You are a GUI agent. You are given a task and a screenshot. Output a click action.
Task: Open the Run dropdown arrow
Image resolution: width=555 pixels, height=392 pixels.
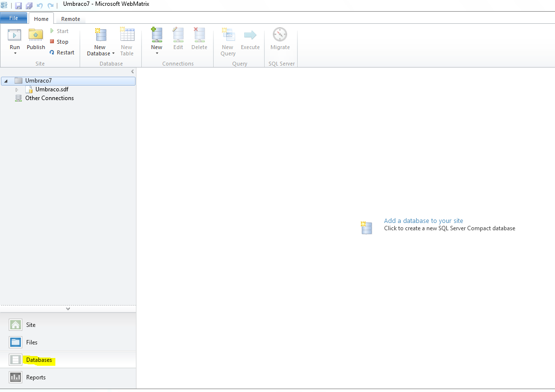pyautogui.click(x=15, y=53)
